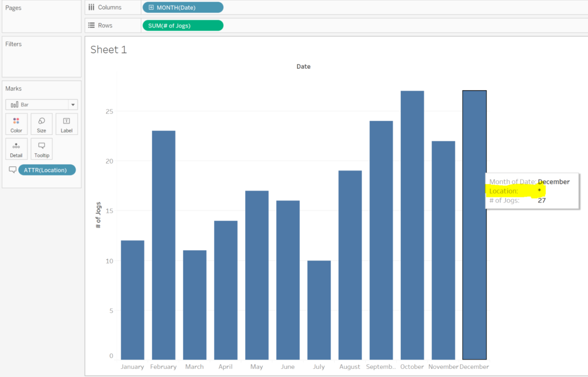The height and width of the screenshot is (377, 588).
Task: Select the July bar
Action: (x=319, y=310)
